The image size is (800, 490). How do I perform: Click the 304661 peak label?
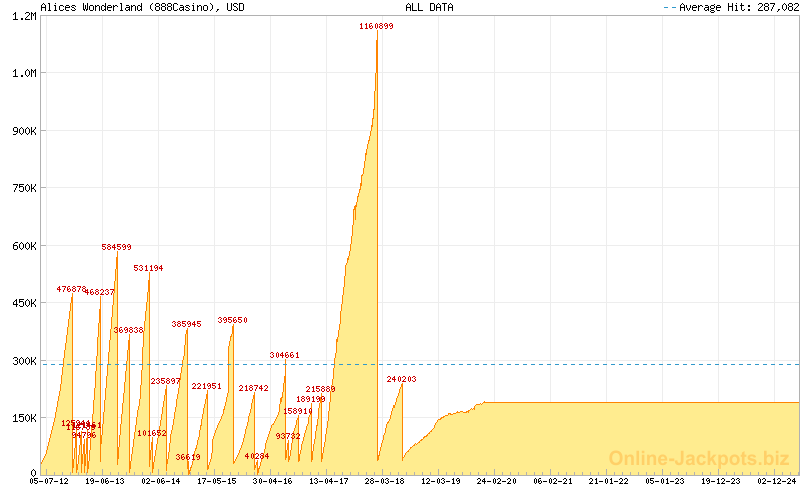click(x=284, y=355)
